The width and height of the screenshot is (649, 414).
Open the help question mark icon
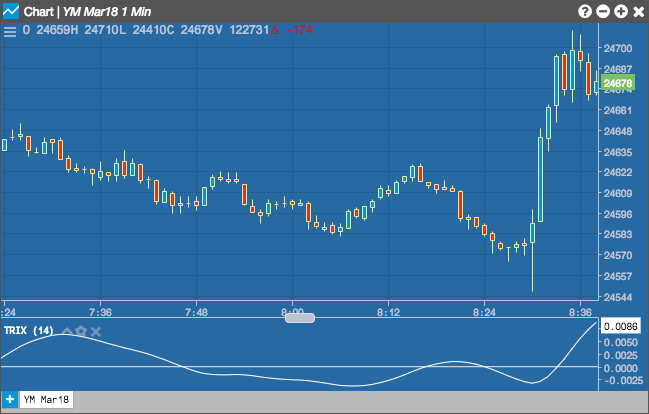(x=584, y=12)
